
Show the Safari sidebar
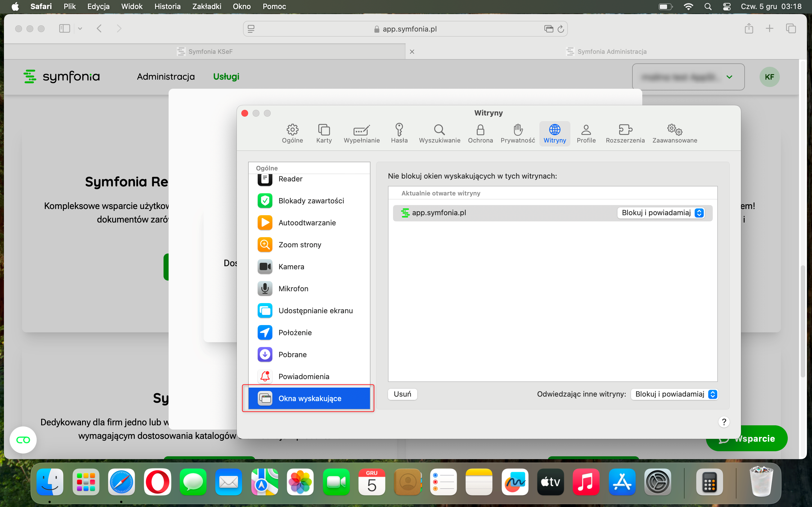[64, 28]
